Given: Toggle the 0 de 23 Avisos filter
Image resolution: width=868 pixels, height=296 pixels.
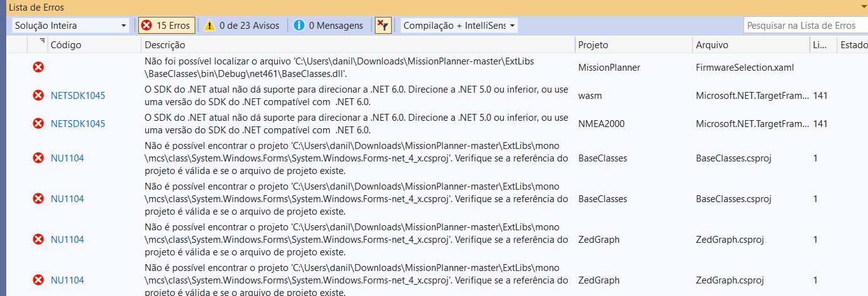Looking at the screenshot, I should click(x=241, y=26).
